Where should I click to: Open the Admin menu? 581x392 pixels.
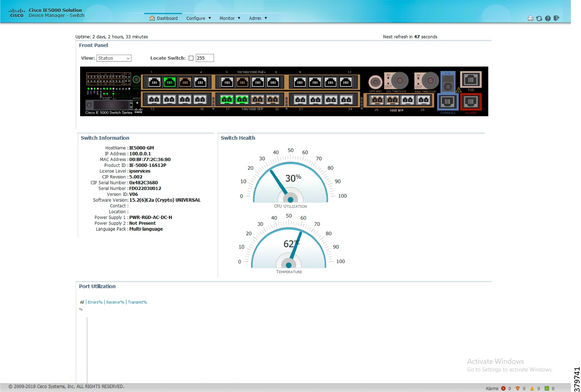pyautogui.click(x=258, y=18)
